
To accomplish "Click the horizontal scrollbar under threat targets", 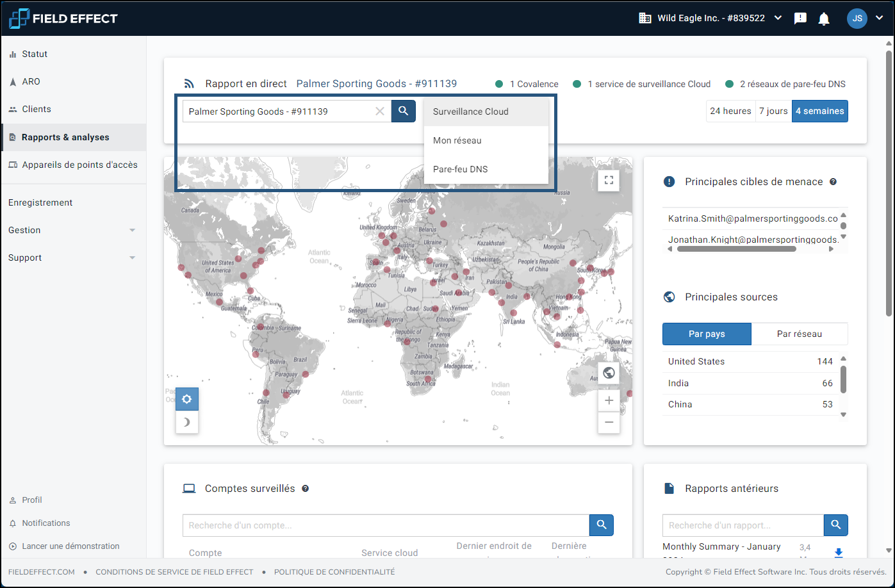I will (736, 249).
